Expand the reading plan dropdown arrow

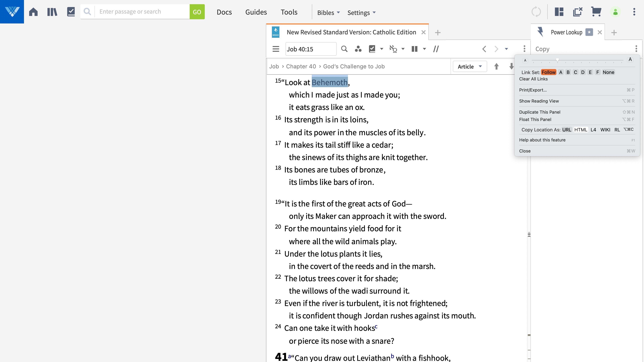(382, 49)
